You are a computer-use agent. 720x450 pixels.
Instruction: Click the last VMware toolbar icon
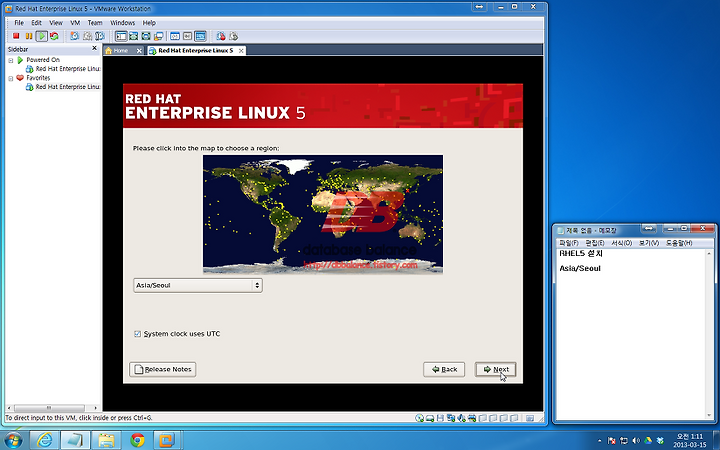click(x=233, y=36)
